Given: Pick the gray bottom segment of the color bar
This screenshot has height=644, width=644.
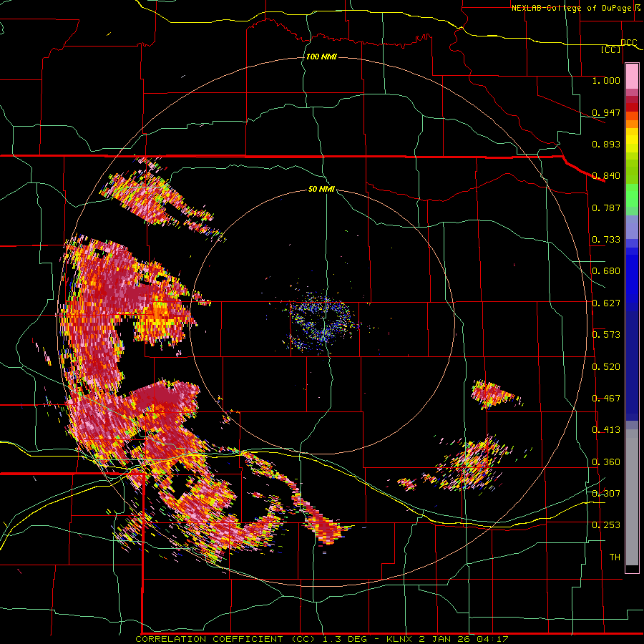Looking at the screenshot, I should click(x=632, y=497).
